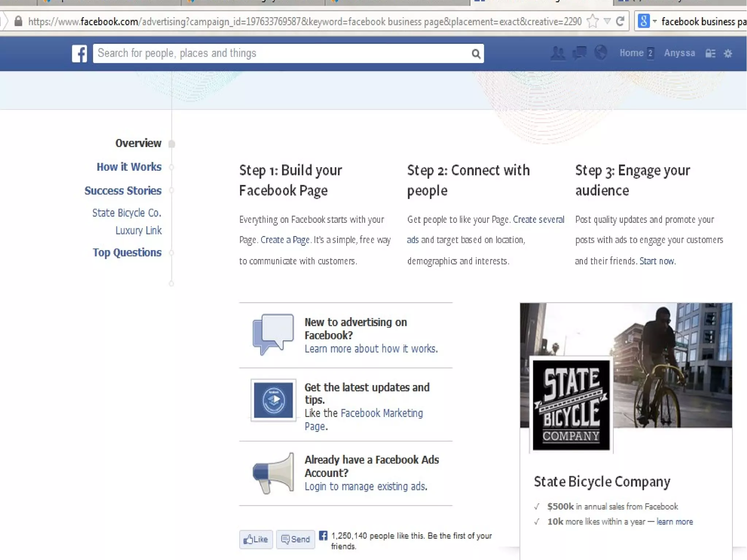Open the friend requests icon
Viewport: 747px width, 560px height.
pos(557,53)
